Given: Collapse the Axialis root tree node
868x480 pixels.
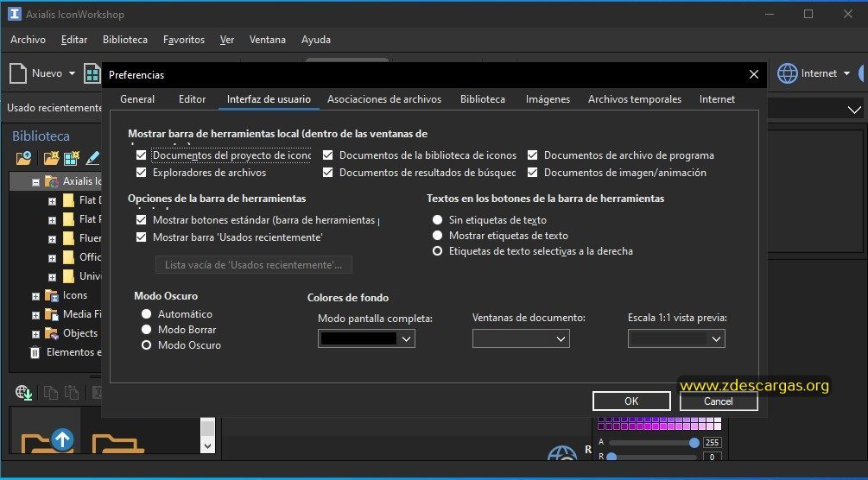Looking at the screenshot, I should [x=36, y=182].
